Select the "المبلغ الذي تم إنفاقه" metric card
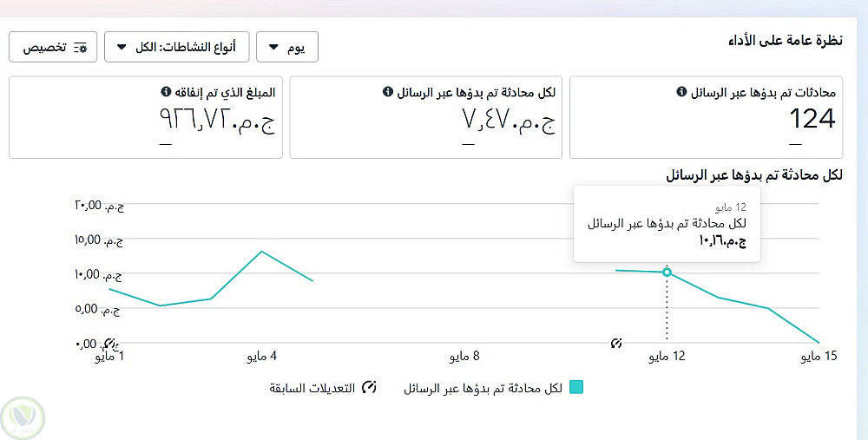The image size is (868, 440). 146,117
